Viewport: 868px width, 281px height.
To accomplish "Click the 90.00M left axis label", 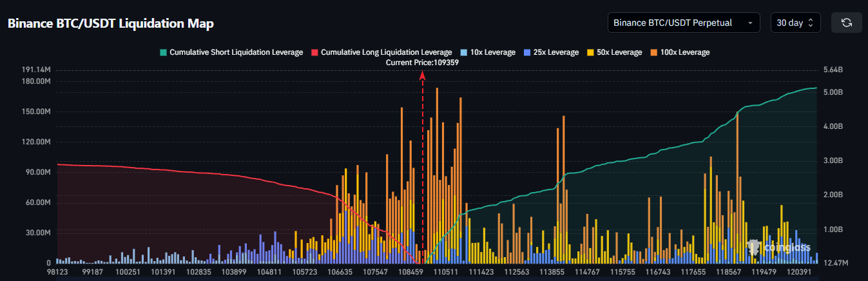I will tap(39, 172).
